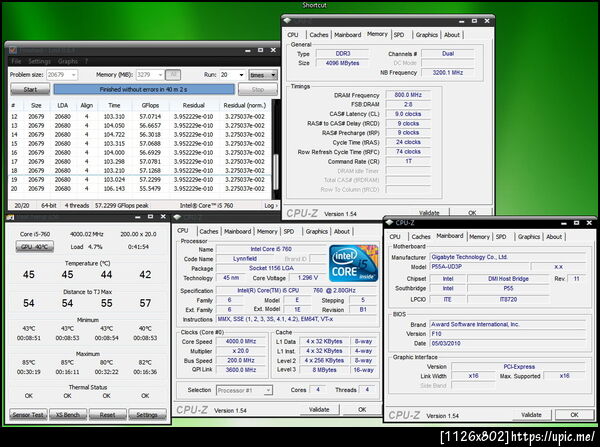Viewport: 600px width, 447px height.
Task: Select result row 20 with 55.5479 GFlops
Action: 140,189
